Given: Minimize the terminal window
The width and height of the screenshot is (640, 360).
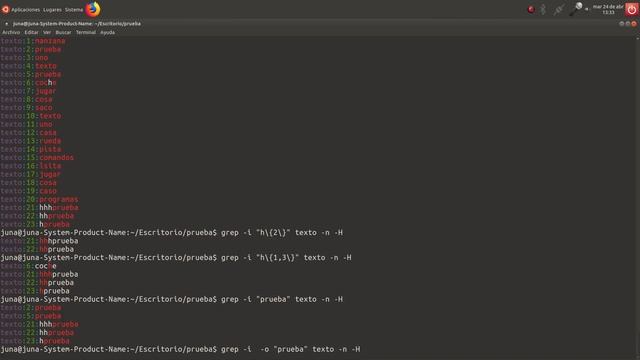Looking at the screenshot, I should [622, 24].
